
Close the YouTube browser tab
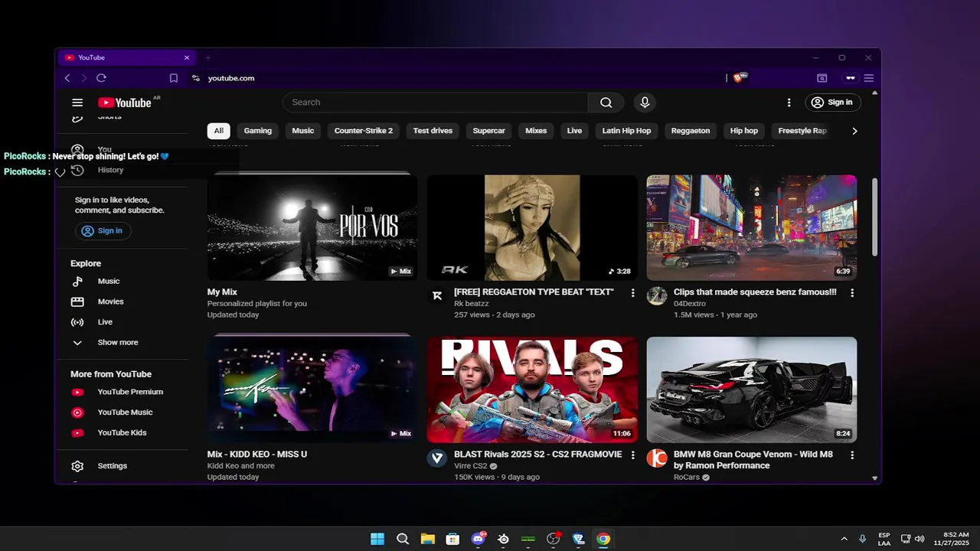[186, 57]
